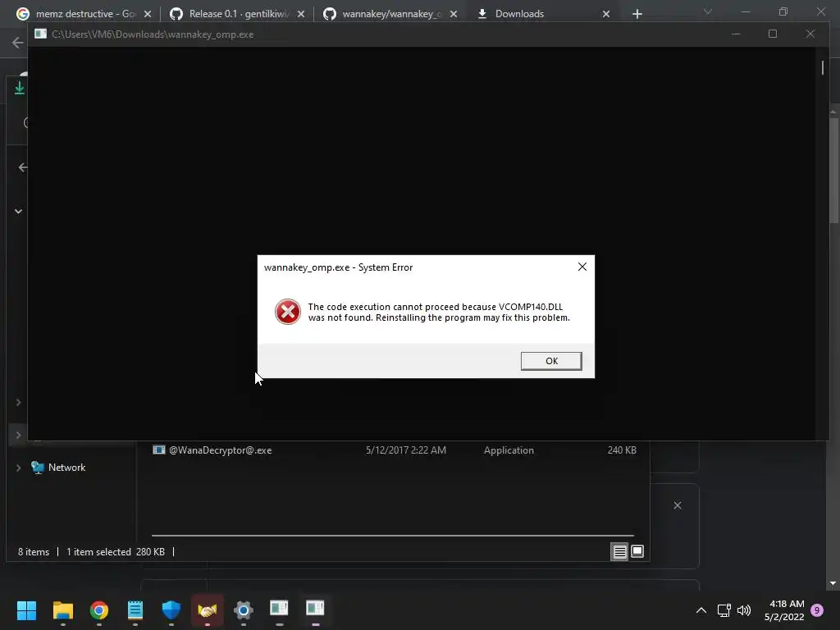Dismiss the Chrome download item with X
840x630 pixels.
click(677, 505)
